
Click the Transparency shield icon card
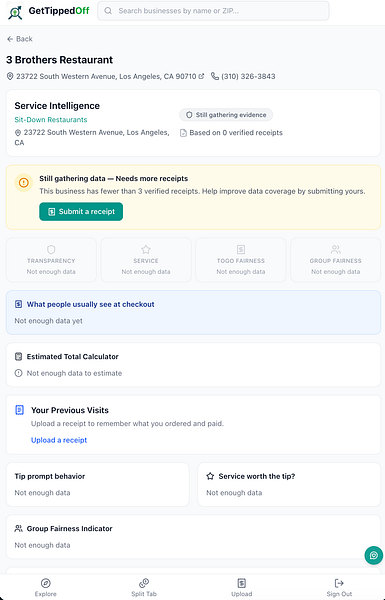pos(51,260)
